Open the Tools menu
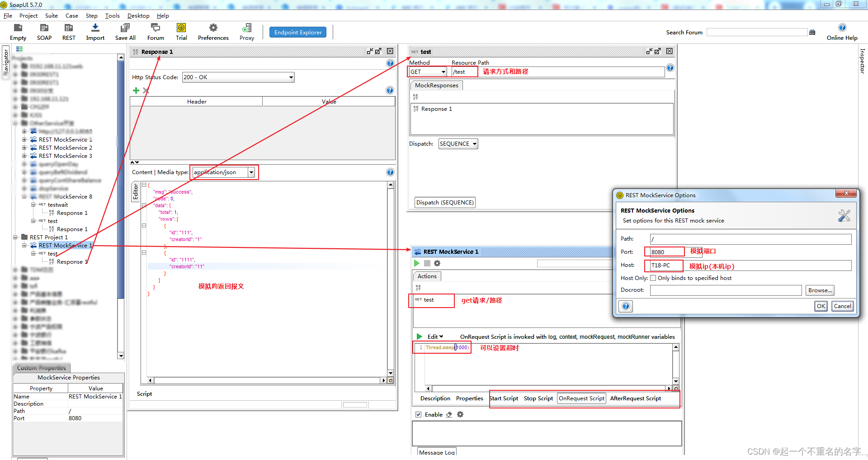The height and width of the screenshot is (460, 868). 113,16
